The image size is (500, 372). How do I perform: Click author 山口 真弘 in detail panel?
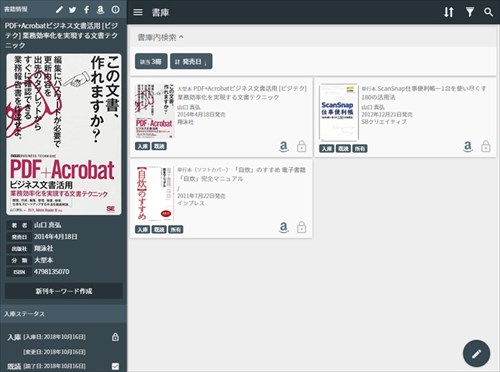[x=47, y=225]
